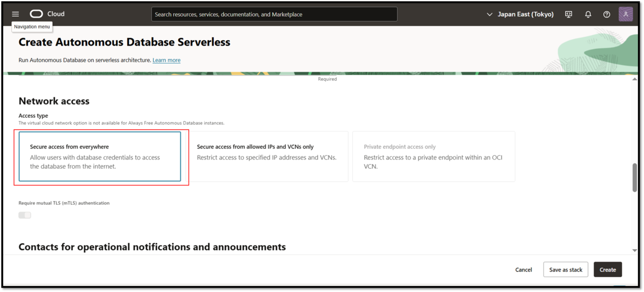Click the scrollbar up arrow
This screenshot has width=644, height=292.
(635, 79)
